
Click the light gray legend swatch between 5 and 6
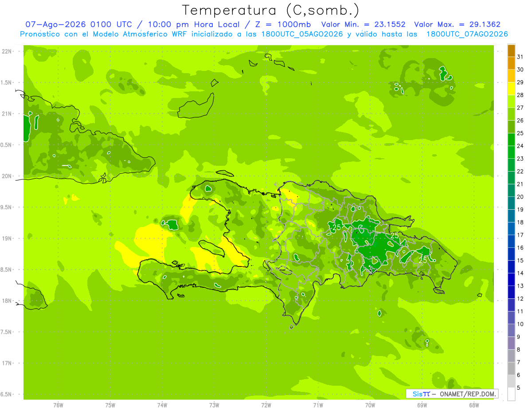(x=511, y=381)
